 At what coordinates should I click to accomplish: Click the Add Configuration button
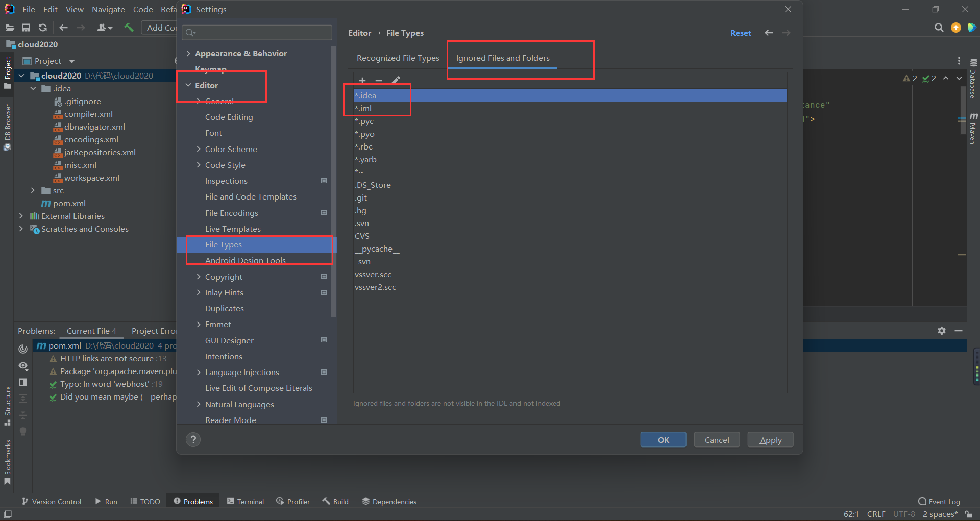(159, 28)
